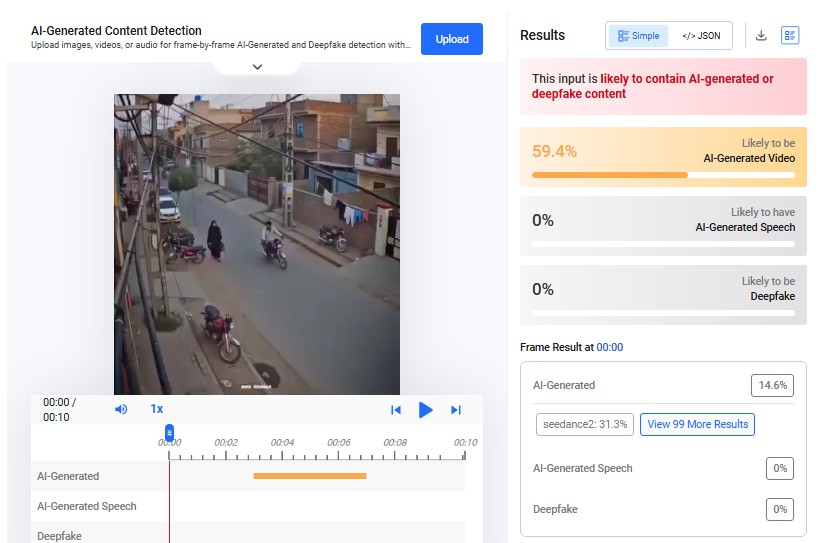Click the Deepfake timeline row label
The width and height of the screenshot is (819, 543).
pyautogui.click(x=59, y=536)
